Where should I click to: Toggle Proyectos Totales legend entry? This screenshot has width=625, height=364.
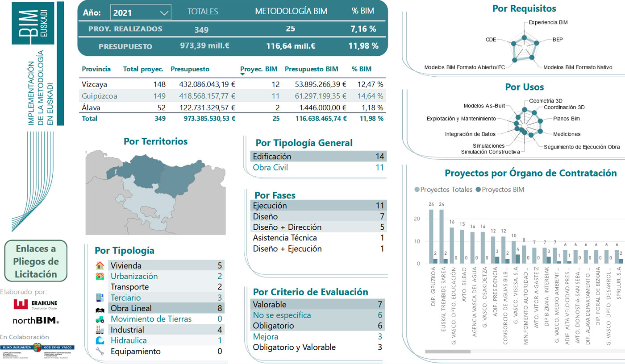(x=444, y=190)
